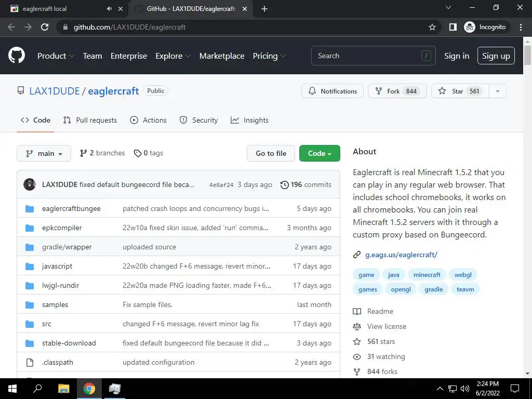This screenshot has width=532, height=399.
Task: Open the main branch dropdown
Action: [44, 153]
